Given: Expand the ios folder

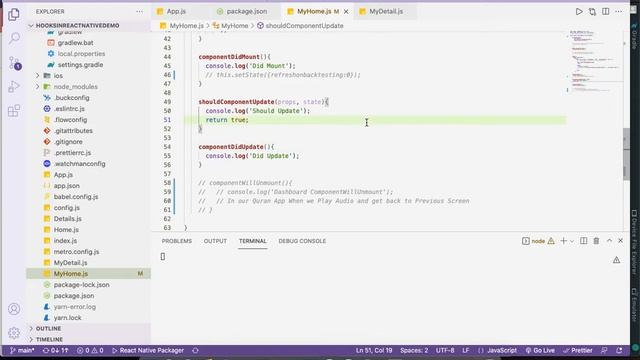Looking at the screenshot, I should point(58,76).
